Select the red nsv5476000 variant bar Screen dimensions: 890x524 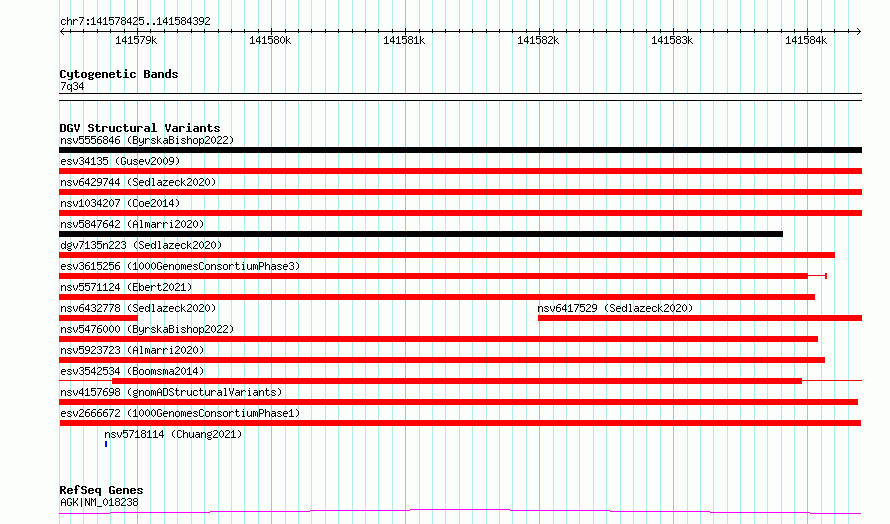tap(438, 339)
